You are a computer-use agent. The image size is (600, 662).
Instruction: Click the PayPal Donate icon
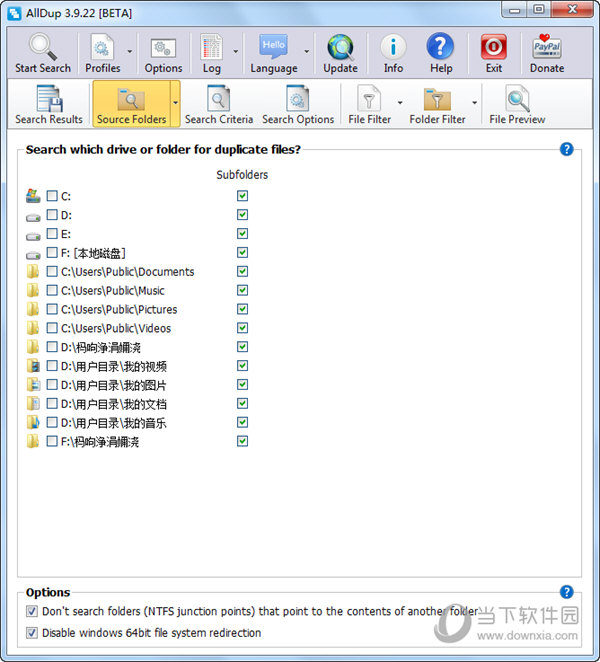547,53
